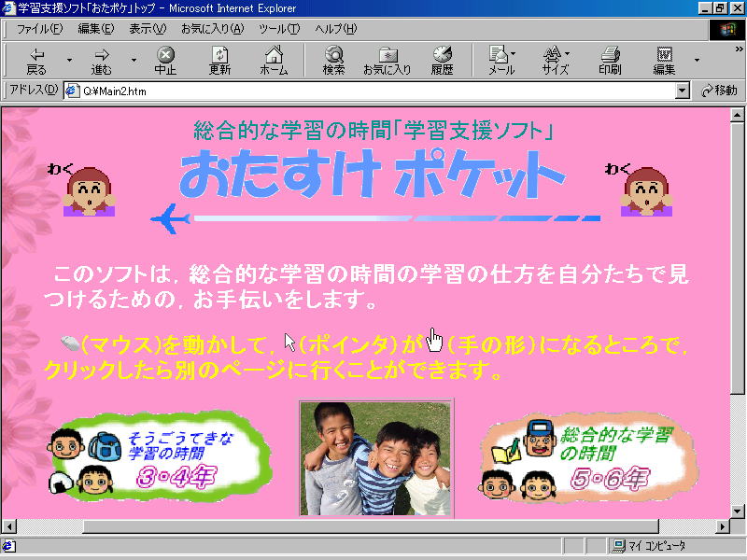Click the vertical scrollbar thumb
The image size is (747, 560).
(x=738, y=258)
